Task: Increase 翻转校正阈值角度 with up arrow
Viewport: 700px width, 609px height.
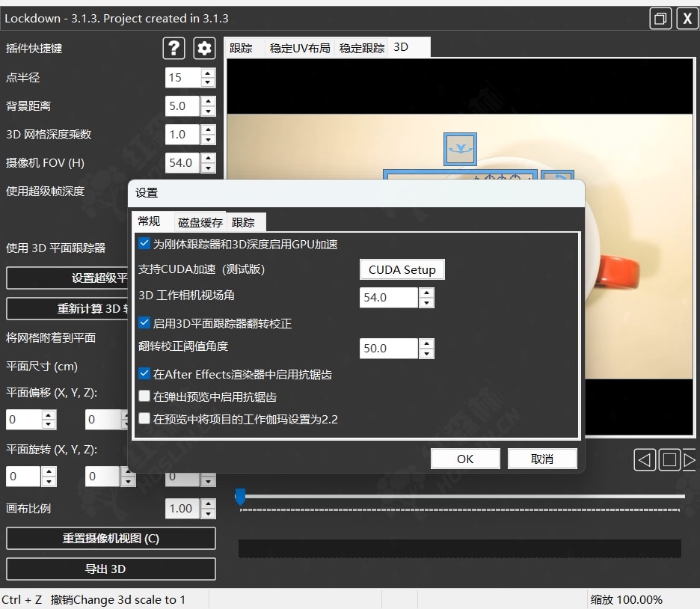Action: coord(426,344)
